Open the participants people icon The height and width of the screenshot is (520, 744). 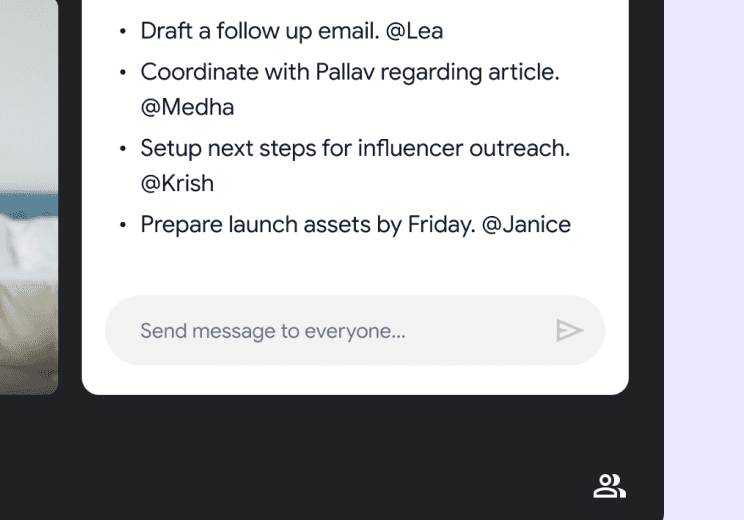(609, 486)
